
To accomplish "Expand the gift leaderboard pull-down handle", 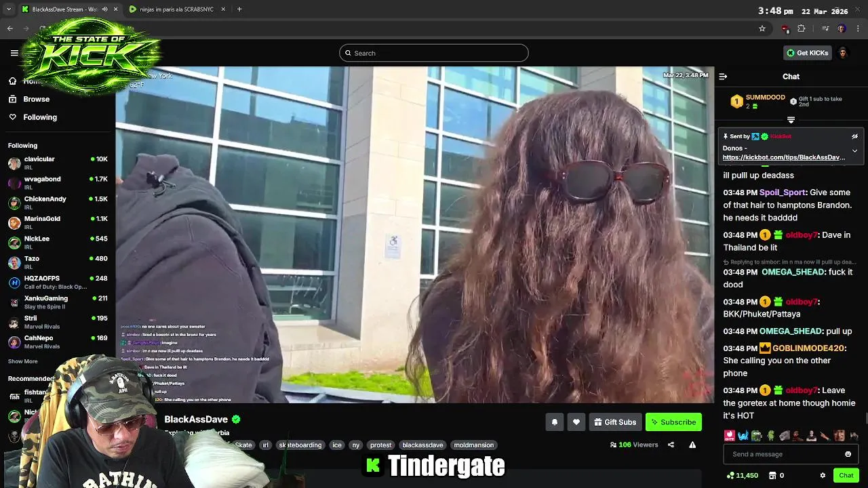I will tap(791, 120).
